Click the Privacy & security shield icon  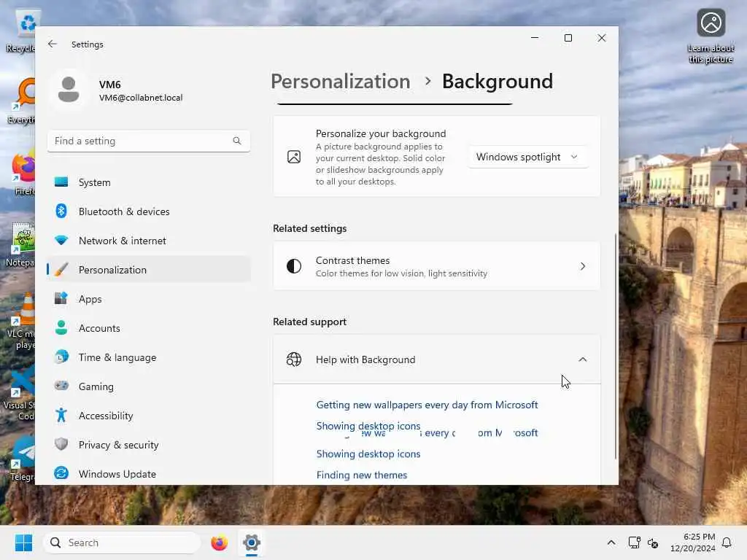pyautogui.click(x=61, y=444)
